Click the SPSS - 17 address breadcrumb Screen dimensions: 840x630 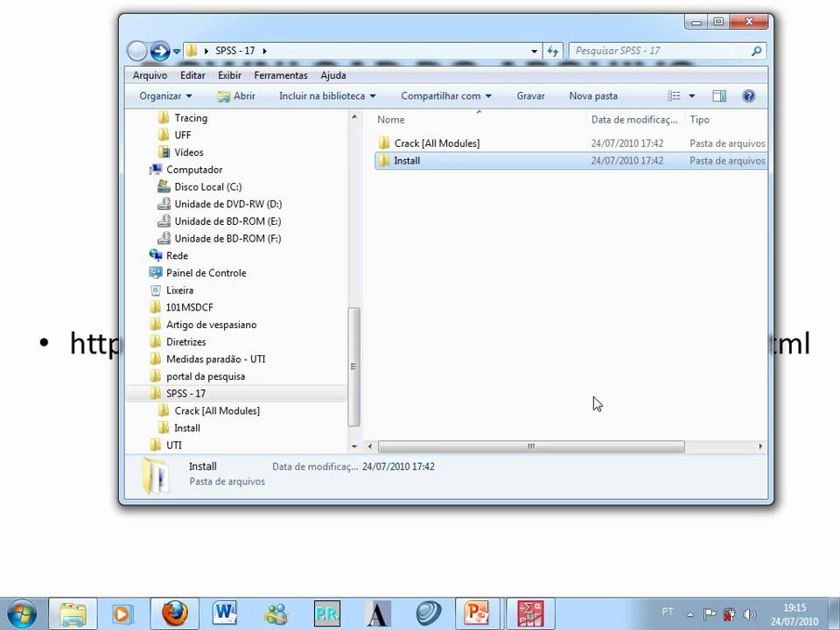point(234,51)
